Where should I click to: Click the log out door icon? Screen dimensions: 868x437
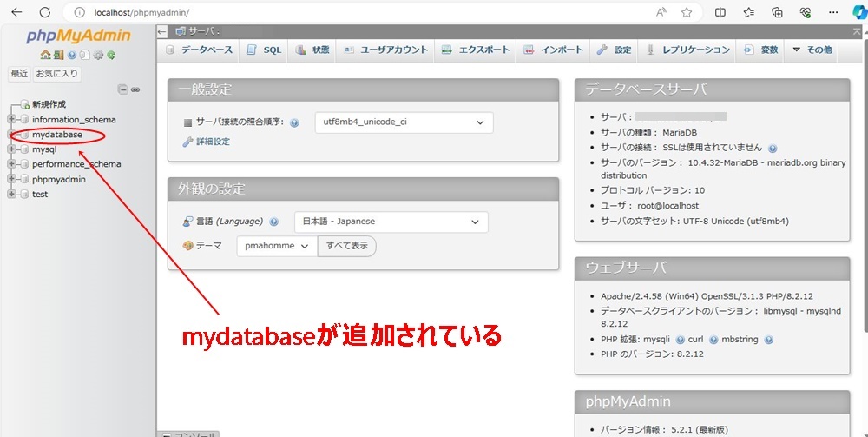(x=58, y=55)
